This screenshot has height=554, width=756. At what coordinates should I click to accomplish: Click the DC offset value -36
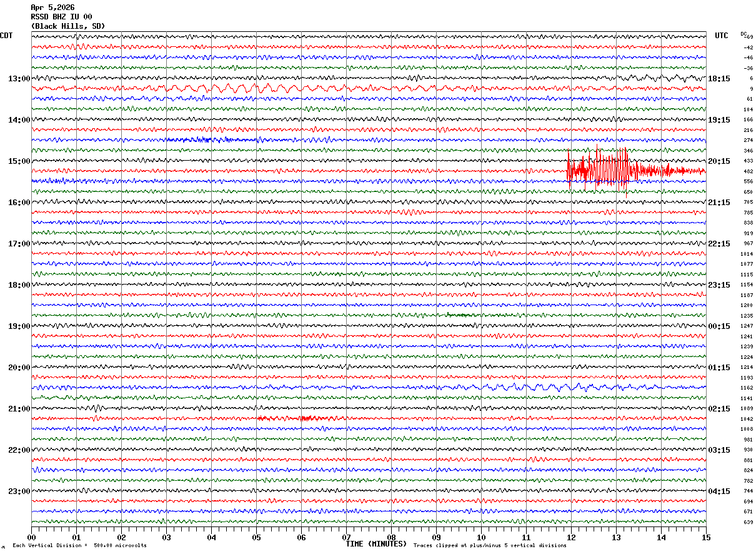pyautogui.click(x=749, y=68)
